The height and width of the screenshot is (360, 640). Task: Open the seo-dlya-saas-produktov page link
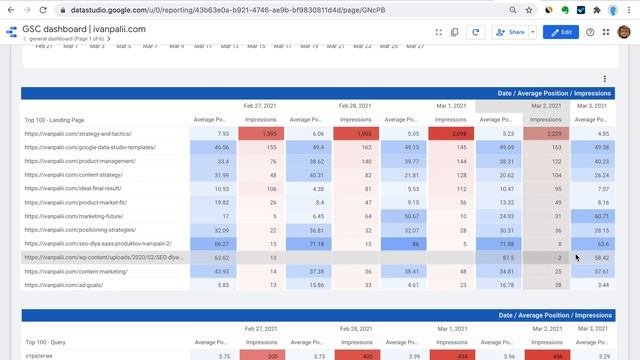(x=98, y=244)
